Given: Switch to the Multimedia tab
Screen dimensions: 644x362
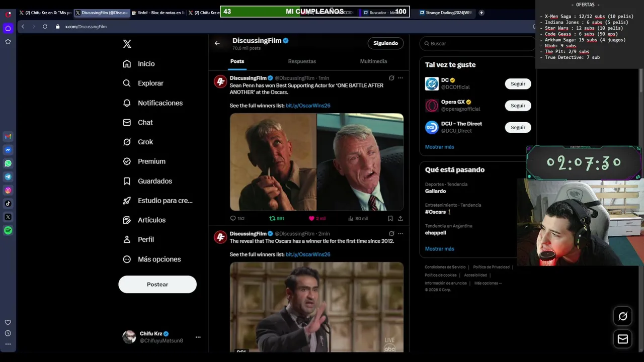Looking at the screenshot, I should pyautogui.click(x=373, y=61).
